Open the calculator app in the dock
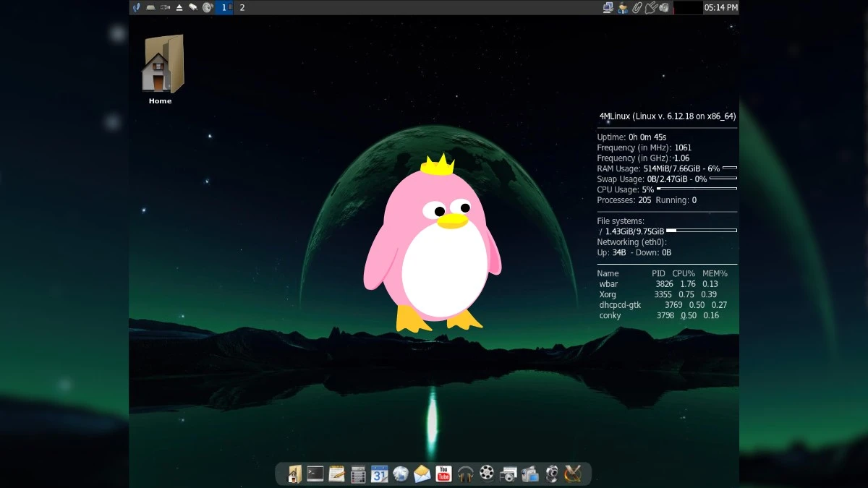The image size is (868, 488). [357, 474]
